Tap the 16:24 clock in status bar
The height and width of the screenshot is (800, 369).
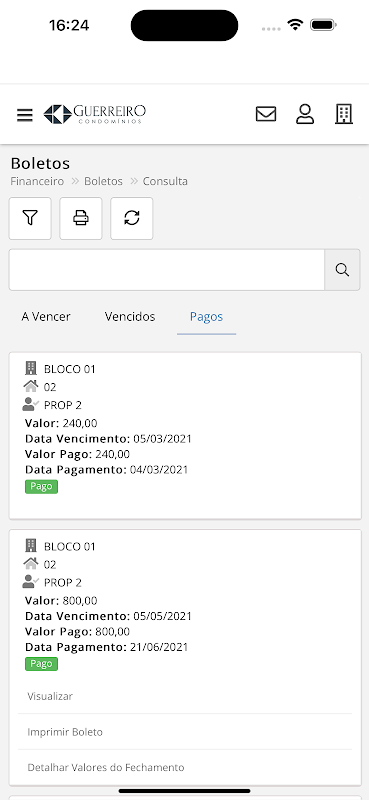point(69,25)
